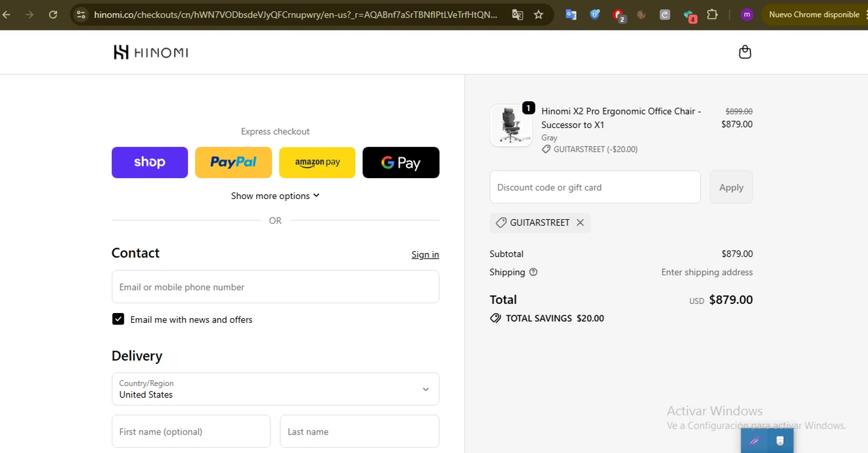868x453 pixels.
Task: Open the green extension with badge 4
Action: pyautogui.click(x=689, y=16)
